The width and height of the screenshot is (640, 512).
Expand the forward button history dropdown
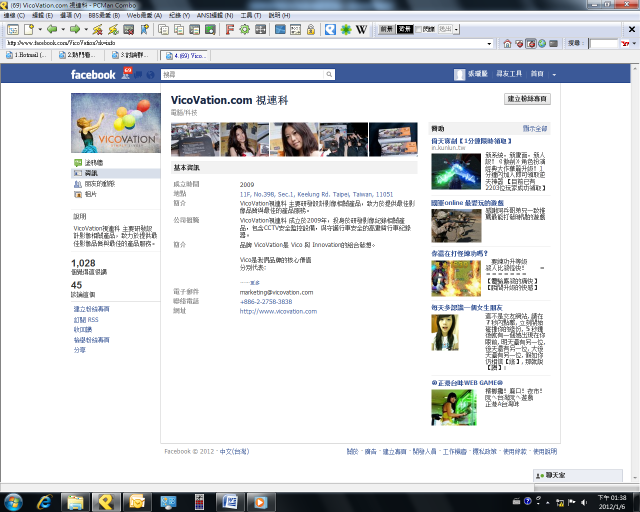point(86,29)
